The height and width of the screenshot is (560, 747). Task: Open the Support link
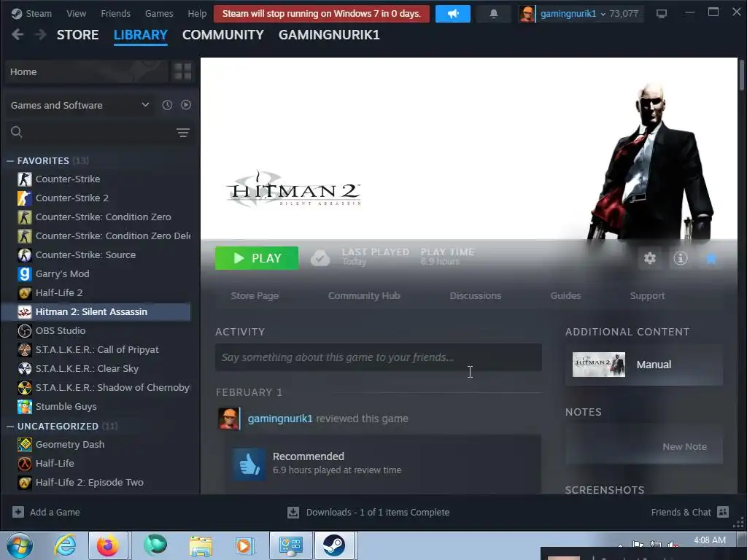coord(647,296)
